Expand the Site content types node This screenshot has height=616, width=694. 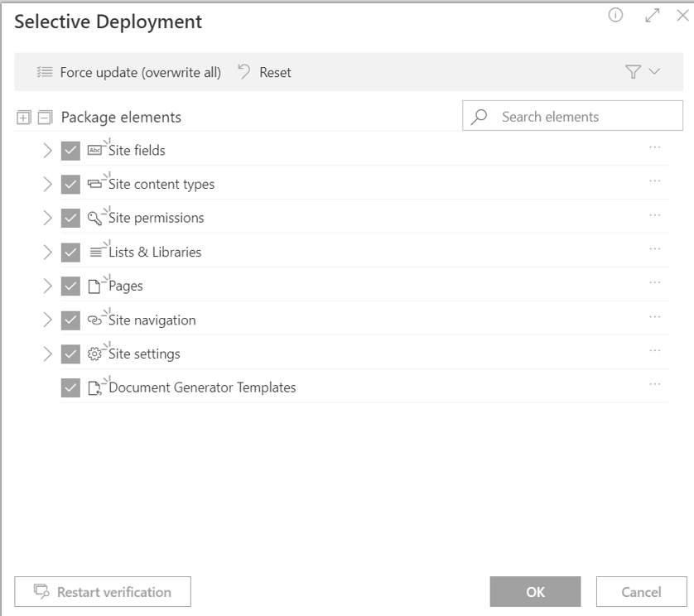coord(47,184)
